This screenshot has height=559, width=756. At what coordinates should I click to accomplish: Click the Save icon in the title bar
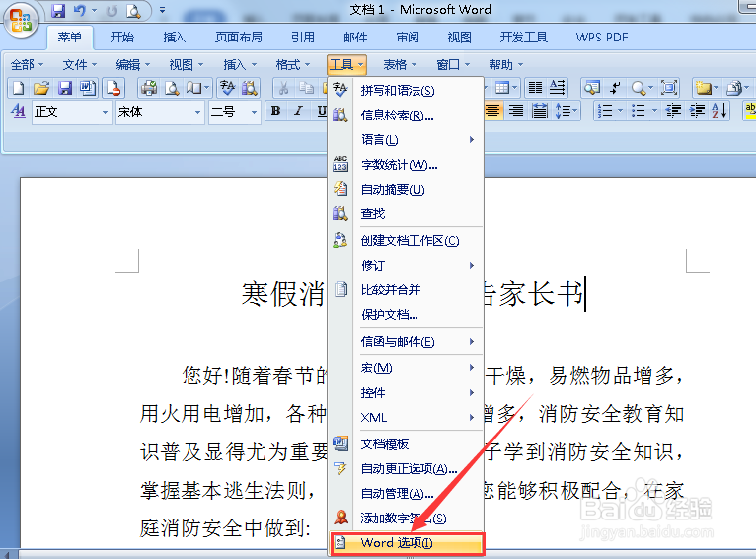click(58, 10)
